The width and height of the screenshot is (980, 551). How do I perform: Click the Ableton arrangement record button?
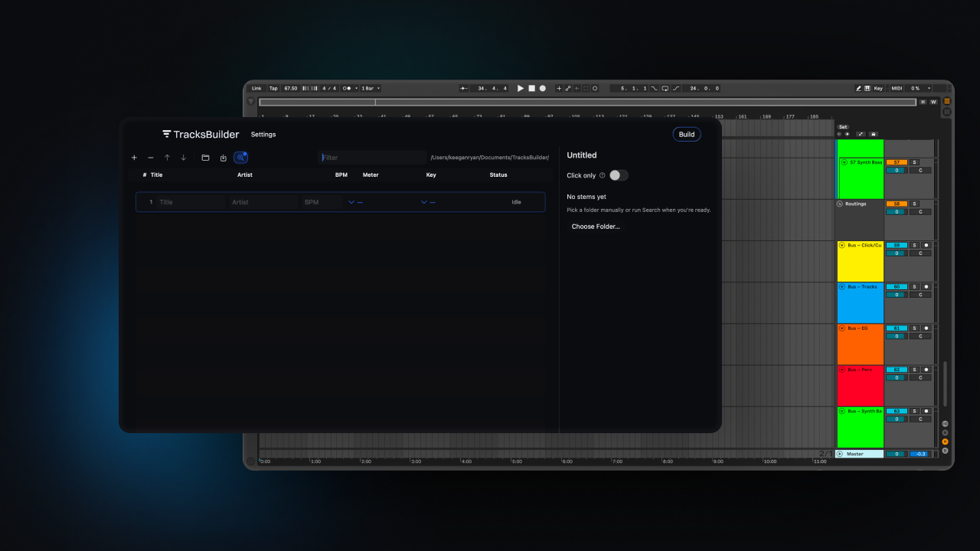click(543, 89)
